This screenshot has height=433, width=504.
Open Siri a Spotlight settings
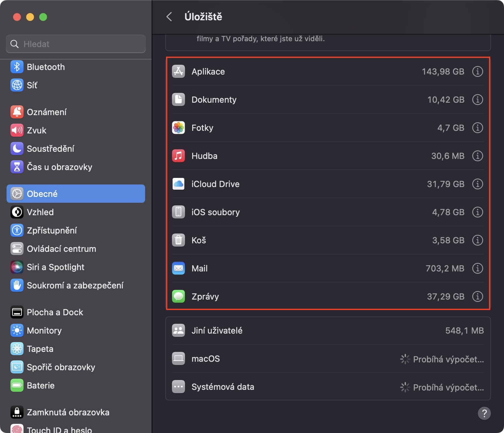[55, 267]
